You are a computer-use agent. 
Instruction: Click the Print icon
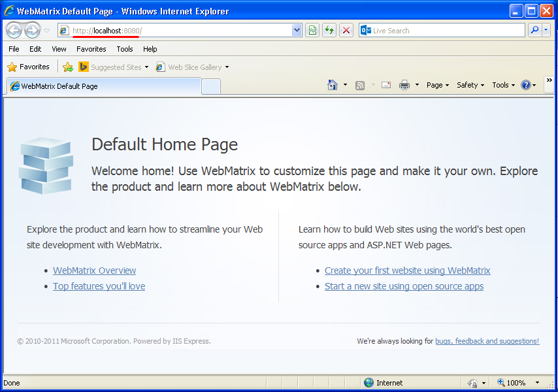click(x=404, y=85)
